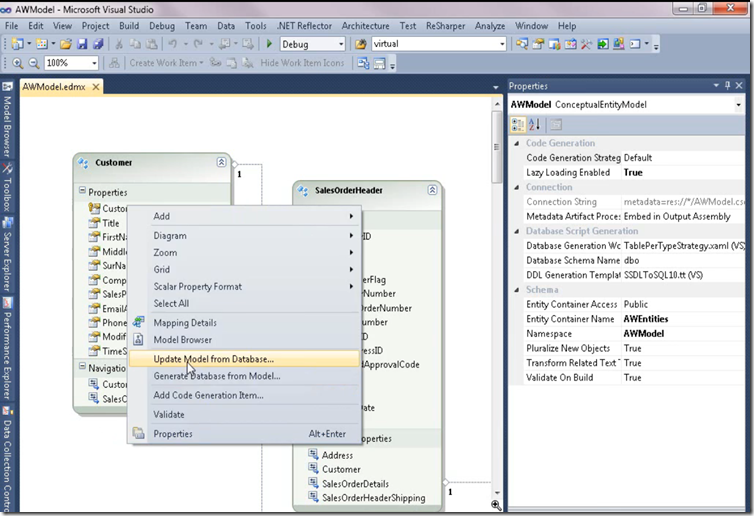
Task: Click the SalesOrderDetails navigation property
Action: point(355,484)
